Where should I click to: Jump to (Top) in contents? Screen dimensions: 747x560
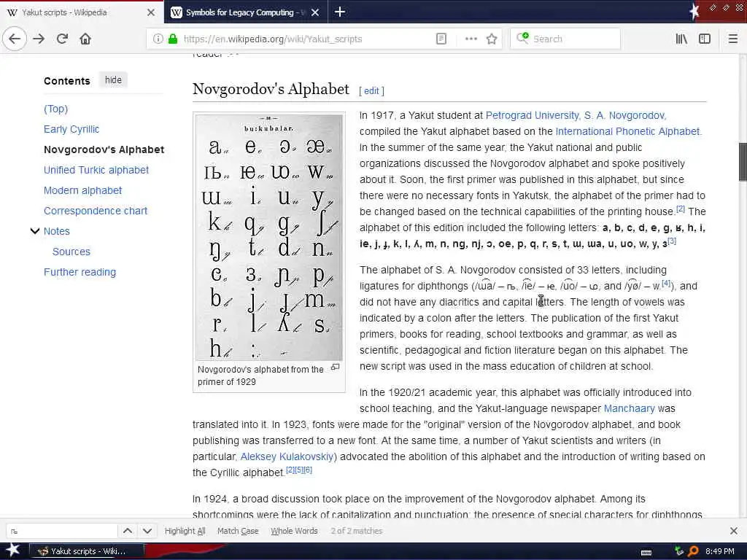pyautogui.click(x=55, y=109)
